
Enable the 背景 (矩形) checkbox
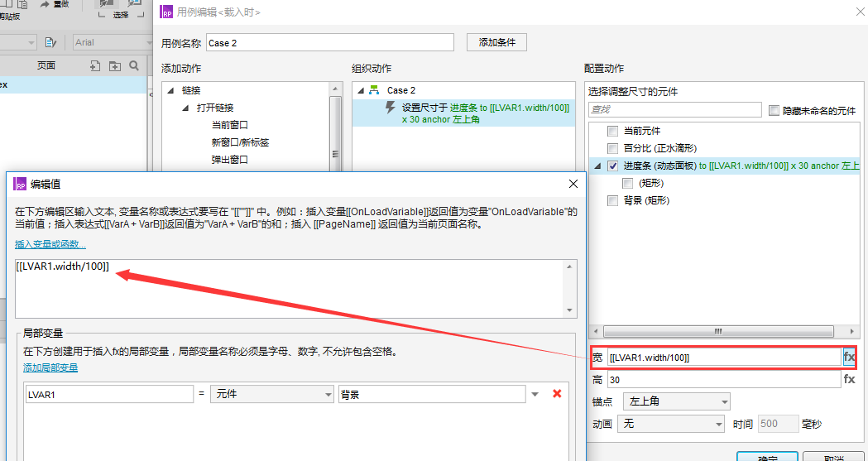click(612, 200)
